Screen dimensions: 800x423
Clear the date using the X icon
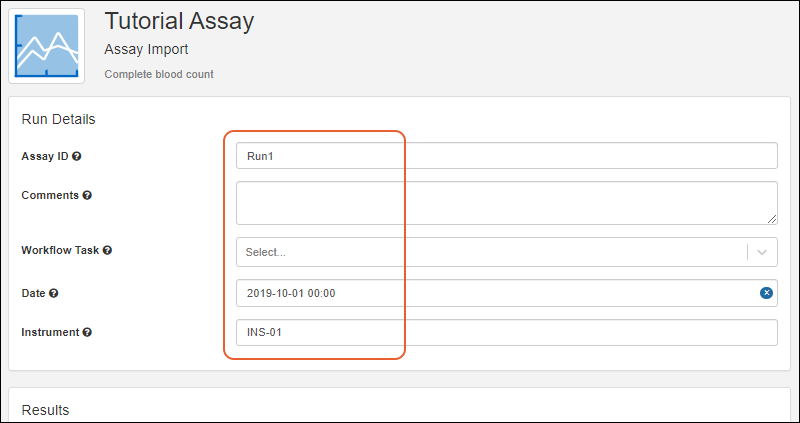[766, 293]
